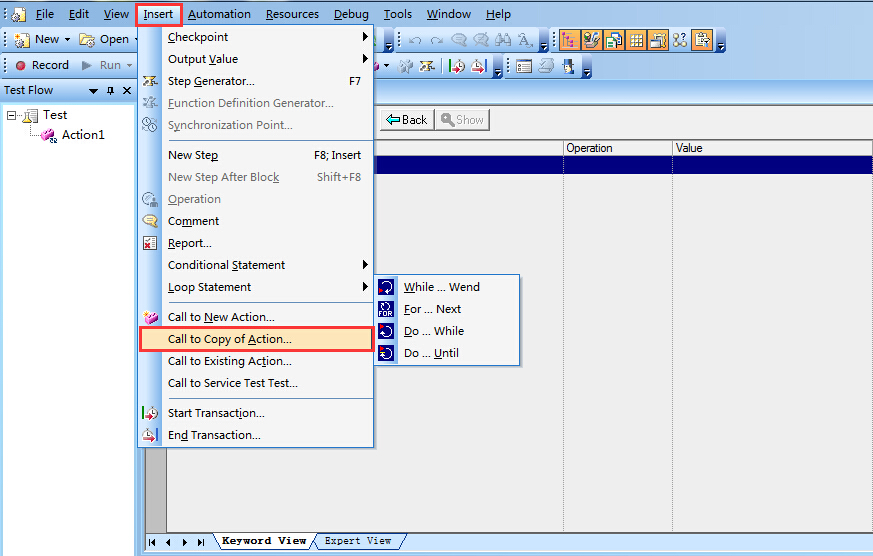This screenshot has height=556, width=873.
Task: Click the Object Spy top-hat man icon
Action: click(x=568, y=67)
